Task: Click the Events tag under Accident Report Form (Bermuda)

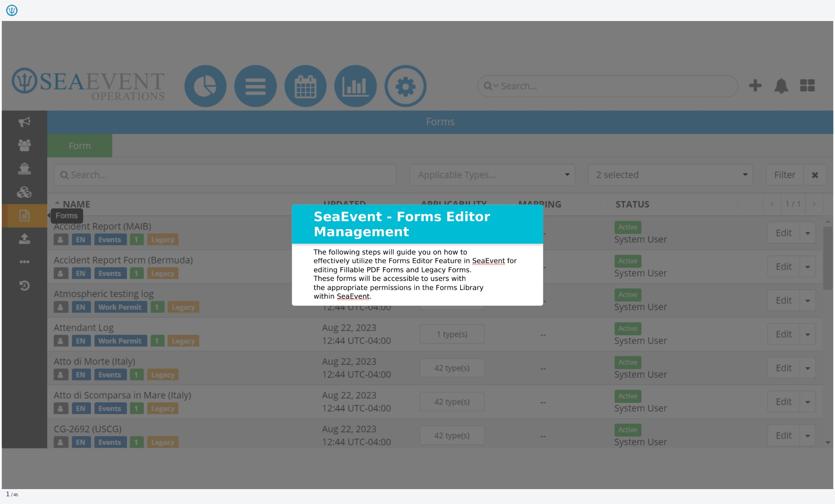Action: (110, 273)
